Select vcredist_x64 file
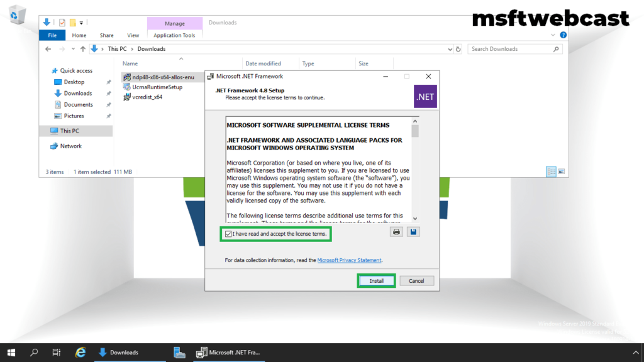The height and width of the screenshot is (362, 644). (147, 97)
